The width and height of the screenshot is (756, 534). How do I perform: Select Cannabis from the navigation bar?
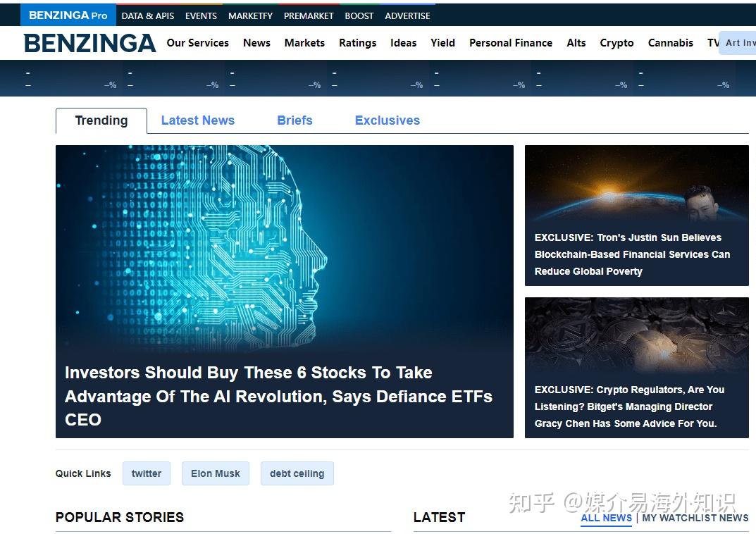click(x=670, y=43)
